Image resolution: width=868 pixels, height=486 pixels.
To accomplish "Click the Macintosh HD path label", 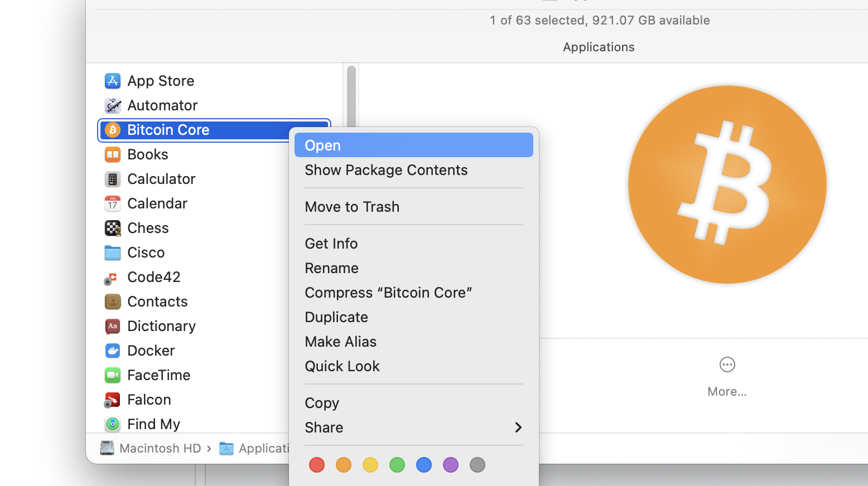I will (x=160, y=448).
